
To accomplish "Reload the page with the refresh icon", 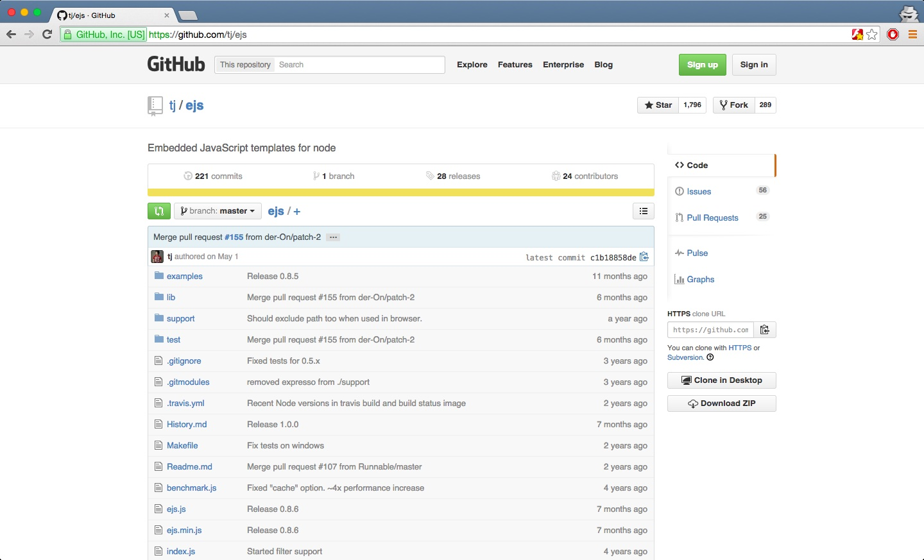I will (47, 35).
